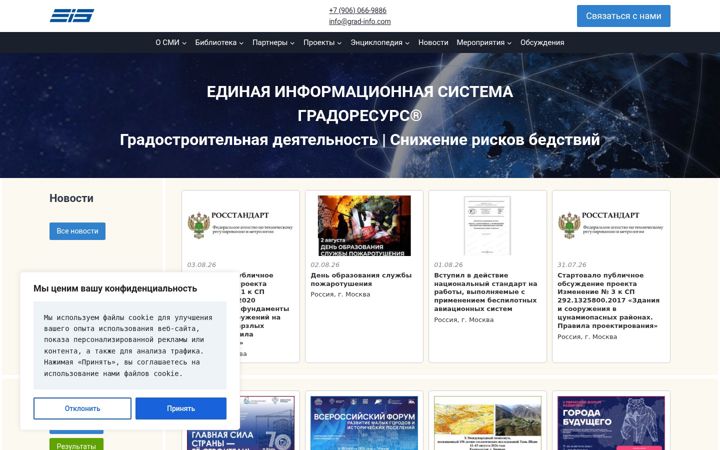Image resolution: width=720 pixels, height=450 pixels.
Task: Open the Обсуждения menu item
Action: point(542,42)
